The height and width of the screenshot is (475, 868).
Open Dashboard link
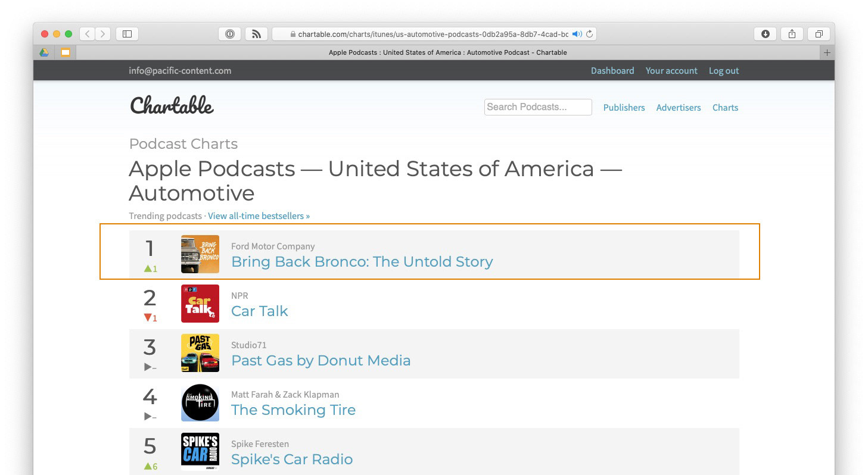(x=612, y=70)
